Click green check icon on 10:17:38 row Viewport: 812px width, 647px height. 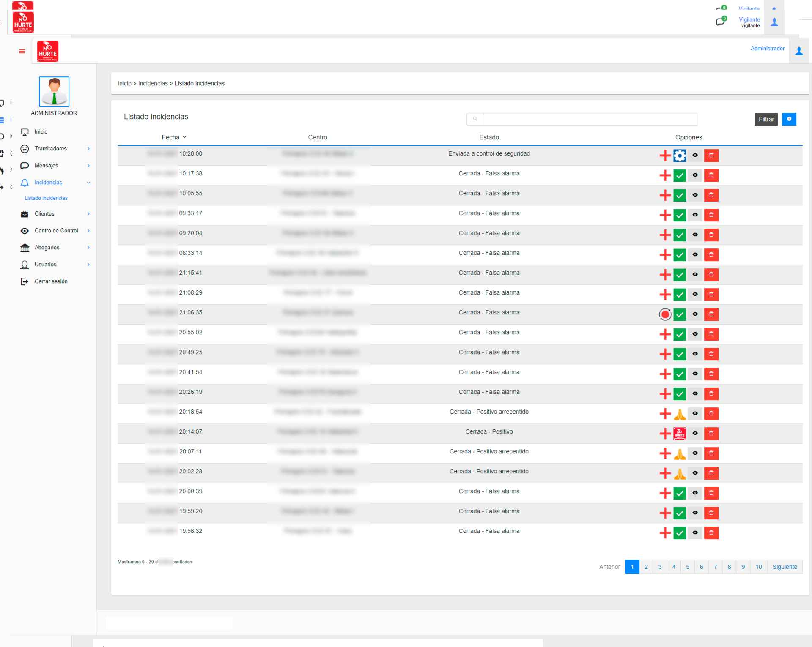point(680,175)
